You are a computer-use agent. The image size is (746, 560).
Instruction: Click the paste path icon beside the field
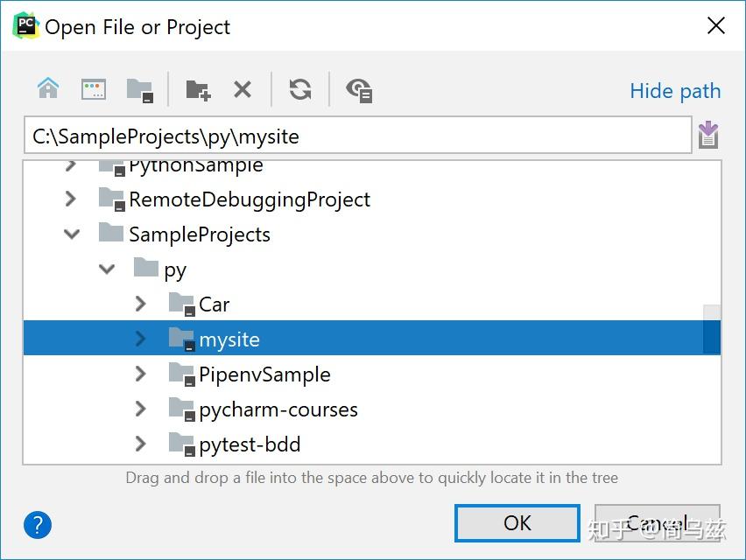point(709,134)
